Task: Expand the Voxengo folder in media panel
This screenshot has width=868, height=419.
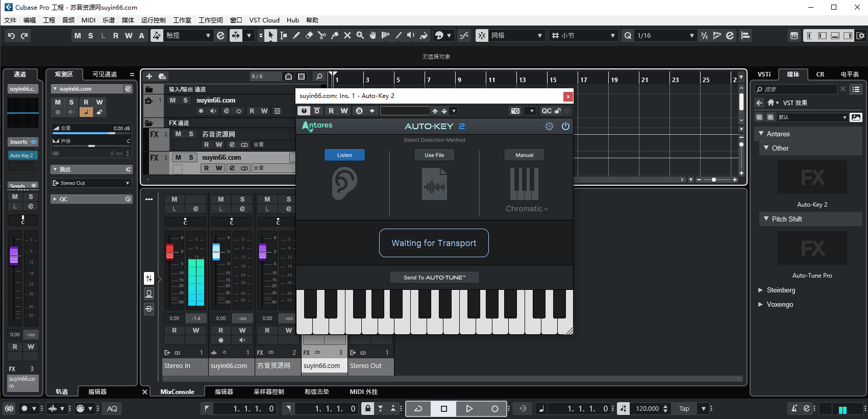Action: 760,305
